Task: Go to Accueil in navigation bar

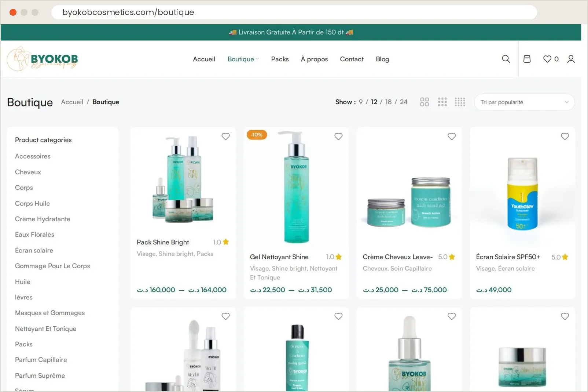Action: [x=204, y=59]
